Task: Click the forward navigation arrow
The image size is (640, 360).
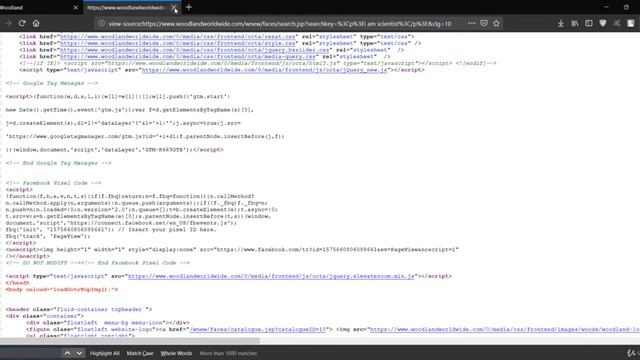Action: click(x=8, y=23)
